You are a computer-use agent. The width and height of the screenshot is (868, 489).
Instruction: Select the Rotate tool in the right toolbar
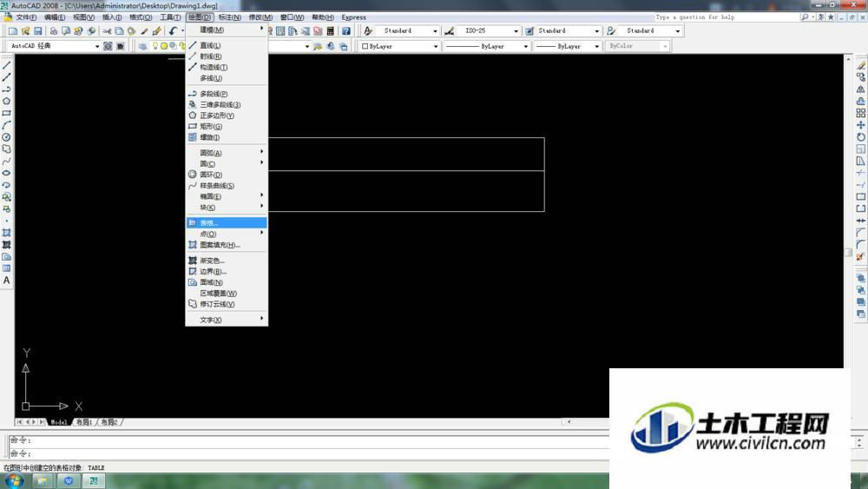(861, 136)
